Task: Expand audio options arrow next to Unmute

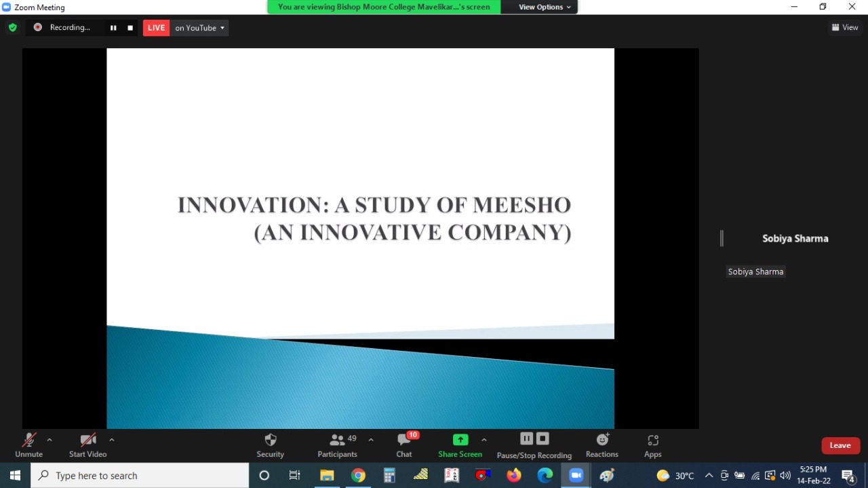Action: [50, 440]
